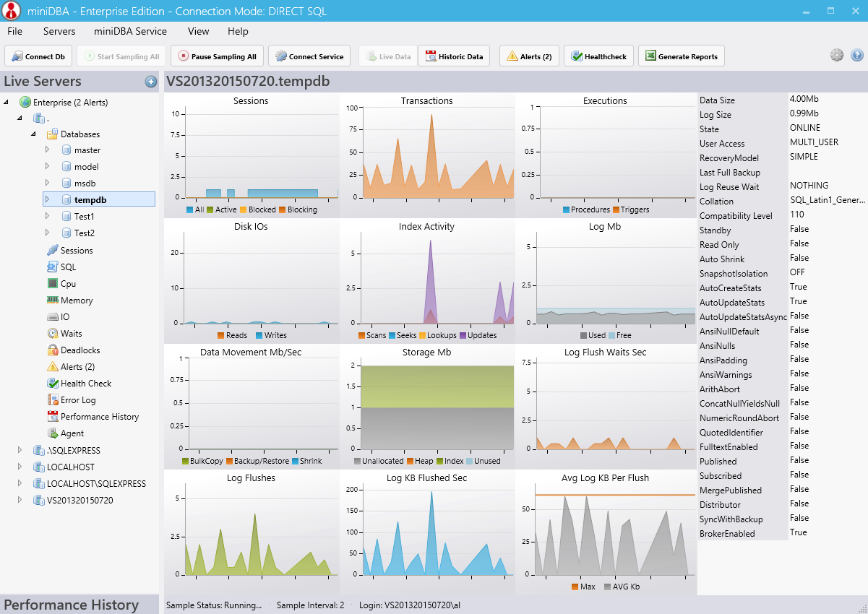
Task: Select the Test1 database label
Action: pos(85,216)
